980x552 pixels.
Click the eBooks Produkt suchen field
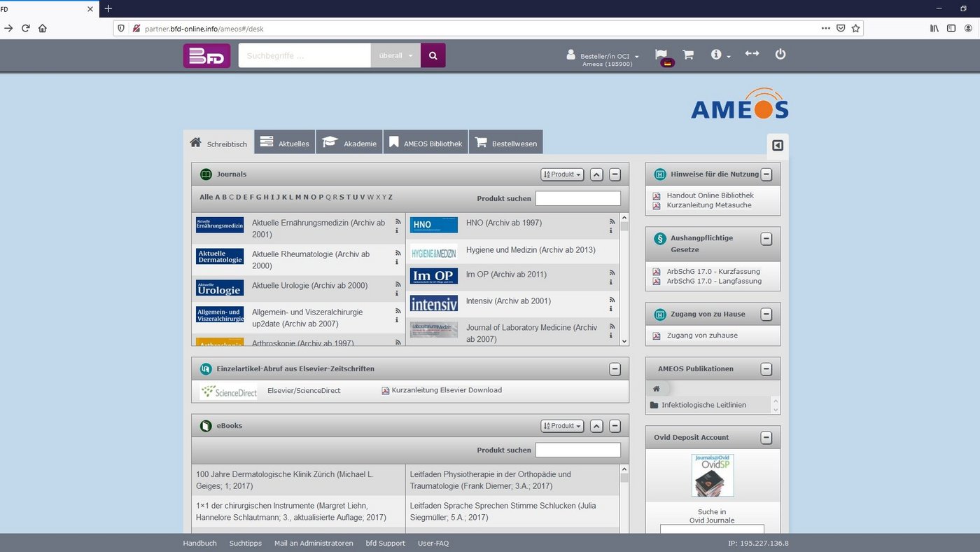[578, 450]
